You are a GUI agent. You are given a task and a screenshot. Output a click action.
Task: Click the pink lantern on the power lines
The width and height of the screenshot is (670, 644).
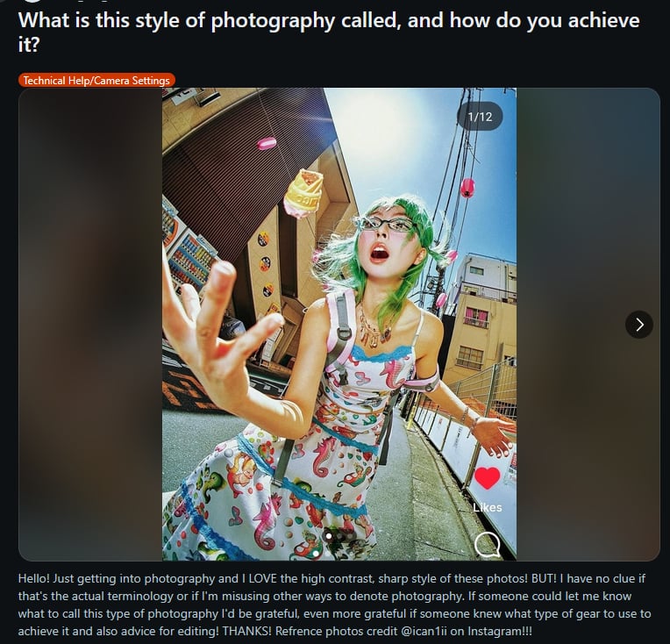click(467, 188)
